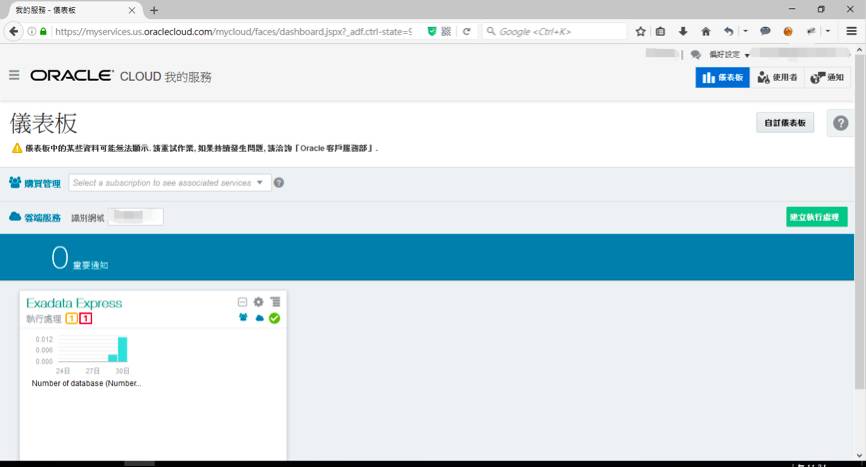Click the blue cloud icon on Exadata Express tile
This screenshot has height=467, width=866.
pyautogui.click(x=260, y=318)
